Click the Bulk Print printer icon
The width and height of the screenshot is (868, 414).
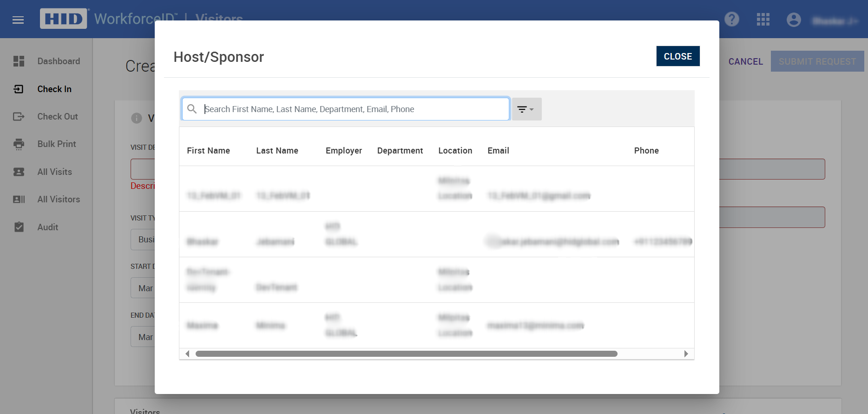[19, 144]
